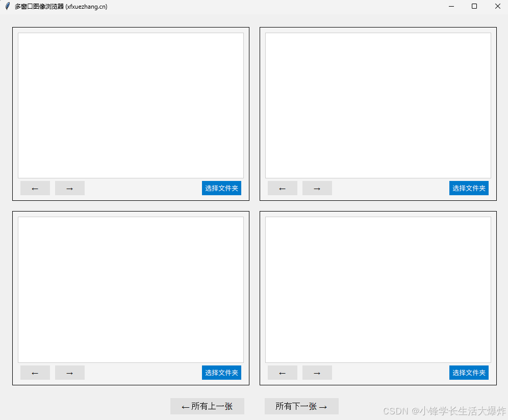Close the image browser window
Screen dimensions: 508x420
click(498, 7)
